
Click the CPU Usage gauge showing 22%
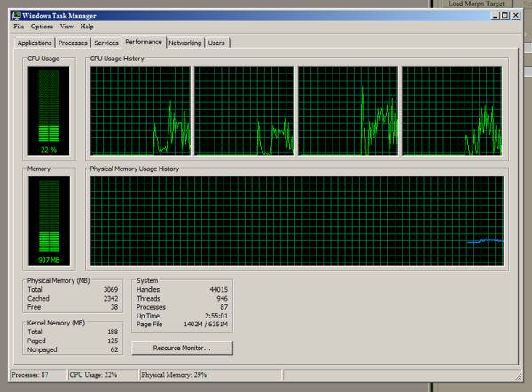pos(48,109)
